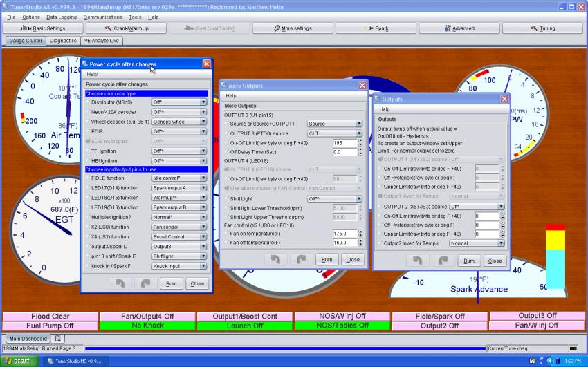Click the Flood Clear indicator
The width and height of the screenshot is (588, 367).
(50, 317)
